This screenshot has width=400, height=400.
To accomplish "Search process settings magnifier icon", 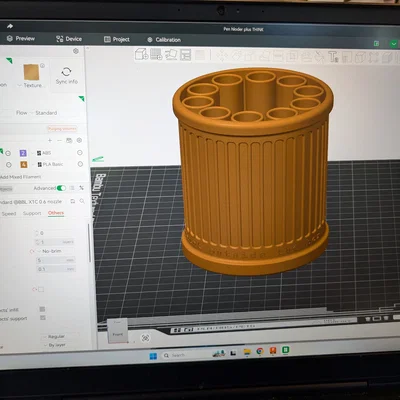I will coord(82,201).
